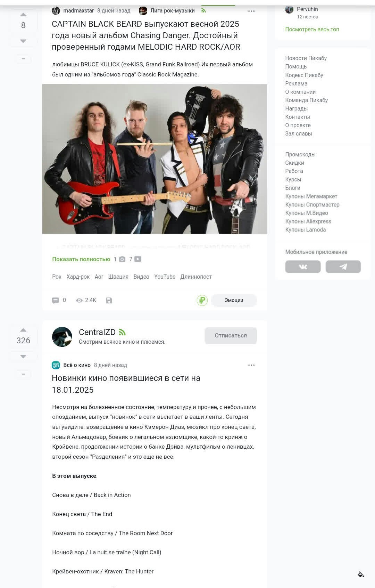Click the green ruble donate icon
Screen dimensions: 375x588
coord(202,300)
